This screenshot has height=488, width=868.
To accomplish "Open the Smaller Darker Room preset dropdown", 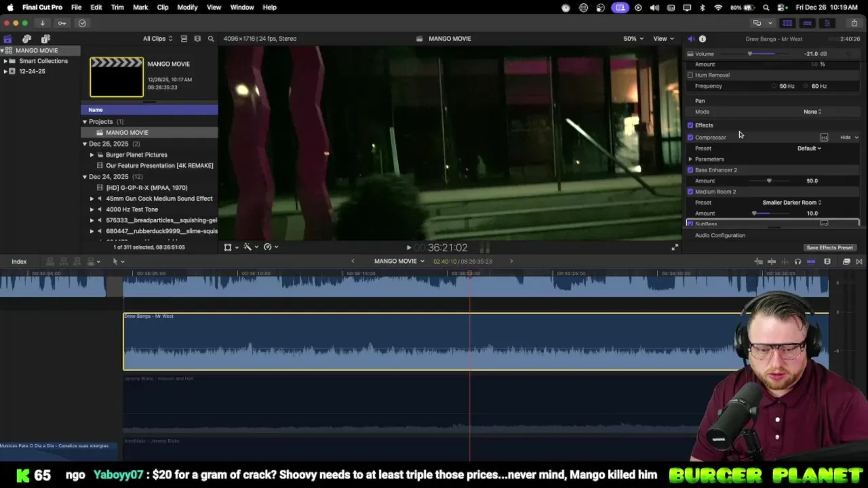I will (791, 203).
